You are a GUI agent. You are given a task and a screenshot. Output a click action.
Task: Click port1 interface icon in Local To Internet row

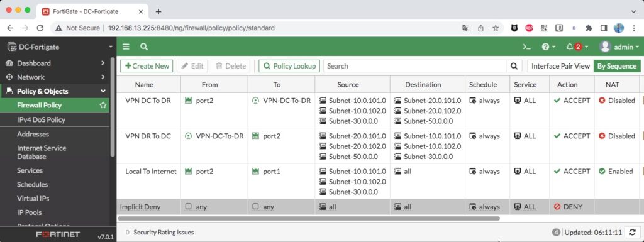255,172
